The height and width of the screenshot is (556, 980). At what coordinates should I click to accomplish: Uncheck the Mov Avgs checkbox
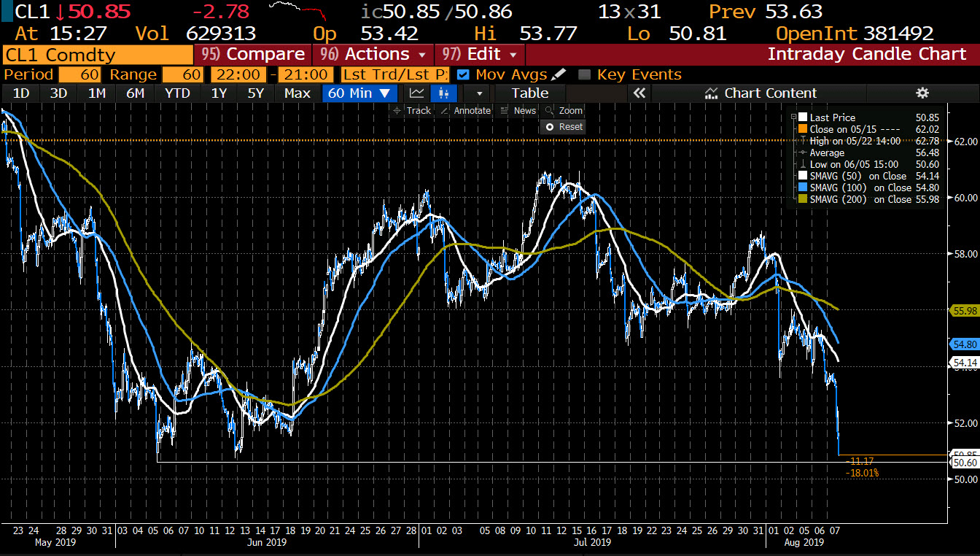pos(462,74)
